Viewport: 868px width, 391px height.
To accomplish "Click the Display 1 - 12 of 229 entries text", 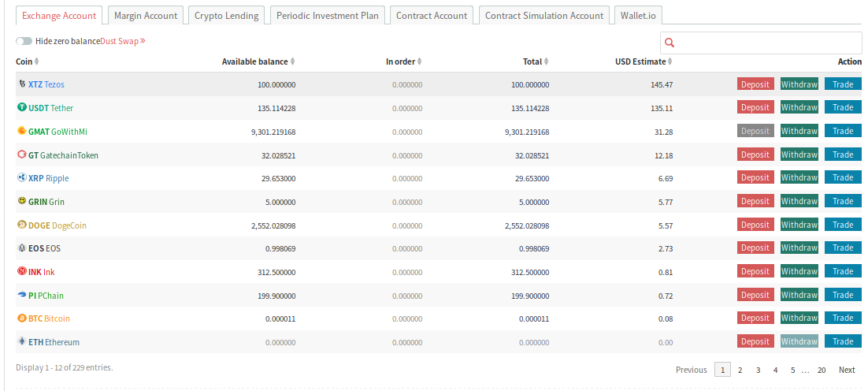I will 65,367.
